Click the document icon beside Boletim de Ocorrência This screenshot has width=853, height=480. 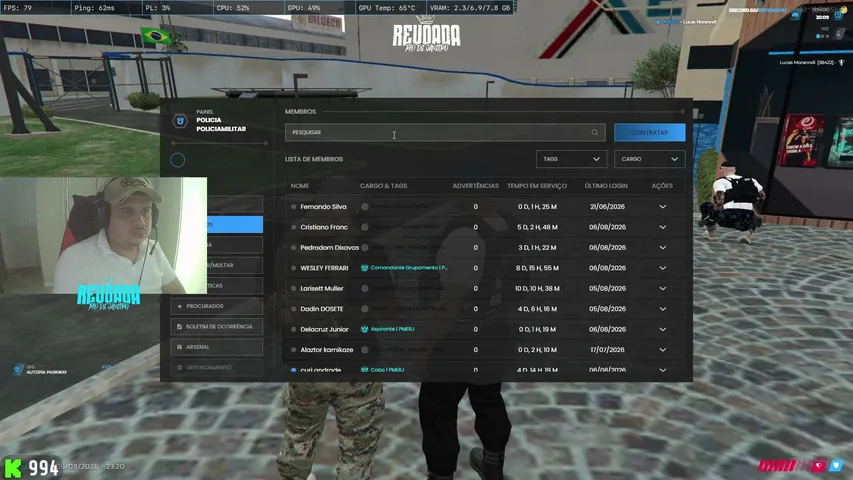(x=180, y=327)
